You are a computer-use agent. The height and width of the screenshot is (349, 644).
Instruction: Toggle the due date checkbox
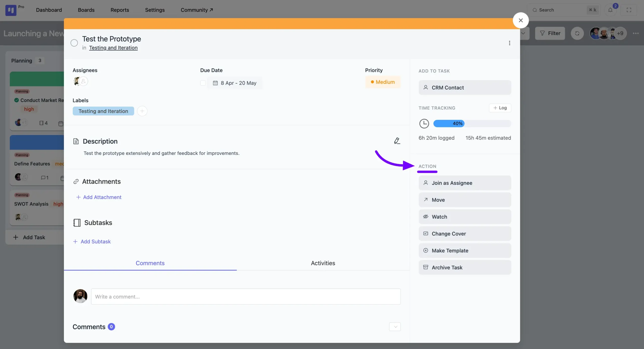point(202,83)
